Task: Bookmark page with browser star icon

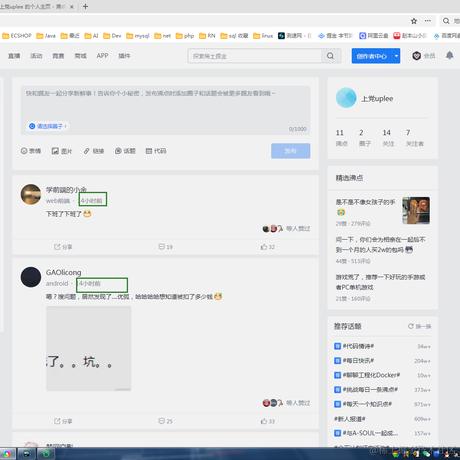Action: click(x=414, y=21)
